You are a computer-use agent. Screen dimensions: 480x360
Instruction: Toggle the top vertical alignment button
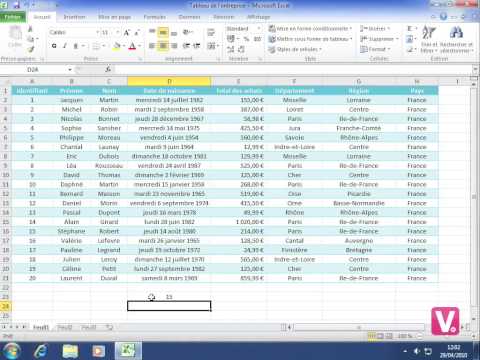click(x=152, y=32)
